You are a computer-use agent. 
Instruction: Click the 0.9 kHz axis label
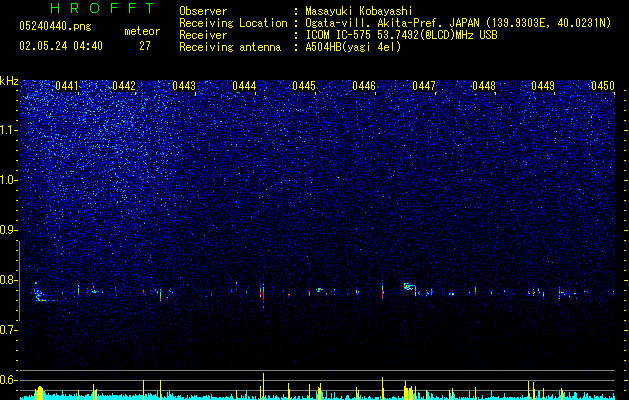pyautogui.click(x=9, y=230)
